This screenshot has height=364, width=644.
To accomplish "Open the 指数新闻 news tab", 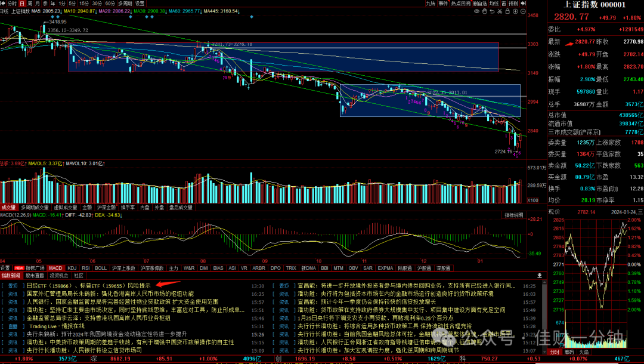I will pyautogui.click(x=10, y=276).
